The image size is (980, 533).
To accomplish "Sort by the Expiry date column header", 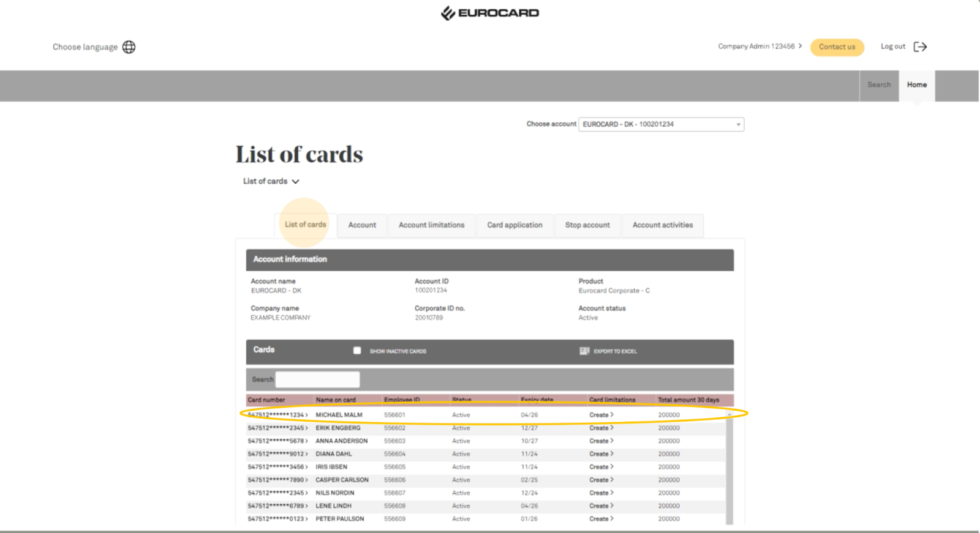I will tap(537, 400).
